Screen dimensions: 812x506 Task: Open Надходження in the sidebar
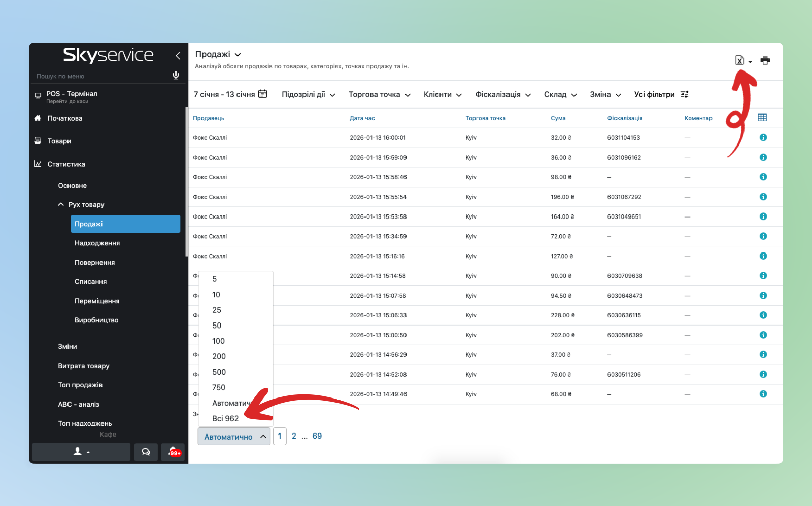[x=97, y=243]
